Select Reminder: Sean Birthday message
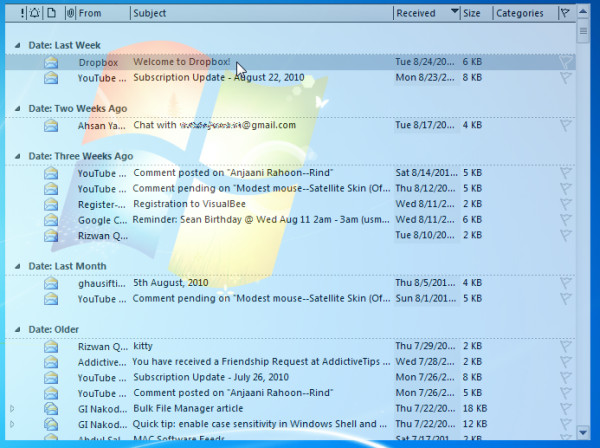600x448 pixels. [x=261, y=220]
